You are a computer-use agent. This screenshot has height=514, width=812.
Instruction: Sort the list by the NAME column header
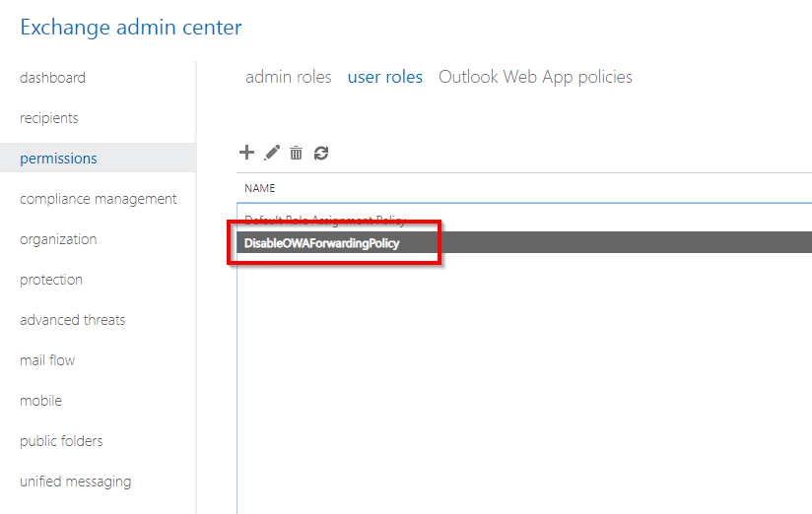[x=260, y=188]
